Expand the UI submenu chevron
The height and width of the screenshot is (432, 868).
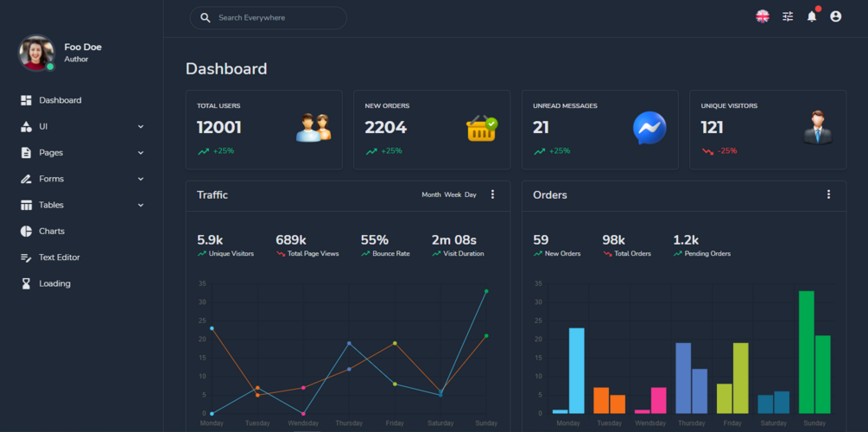point(141,127)
